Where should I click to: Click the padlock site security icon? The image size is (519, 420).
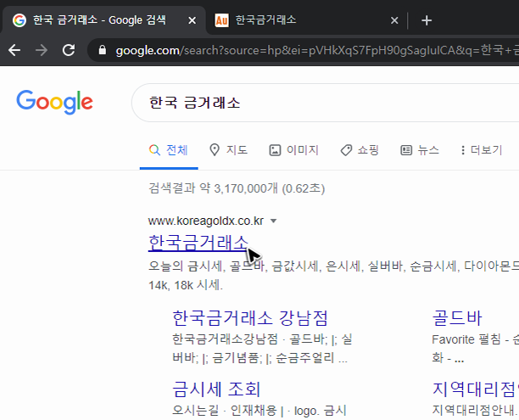pyautogui.click(x=103, y=50)
